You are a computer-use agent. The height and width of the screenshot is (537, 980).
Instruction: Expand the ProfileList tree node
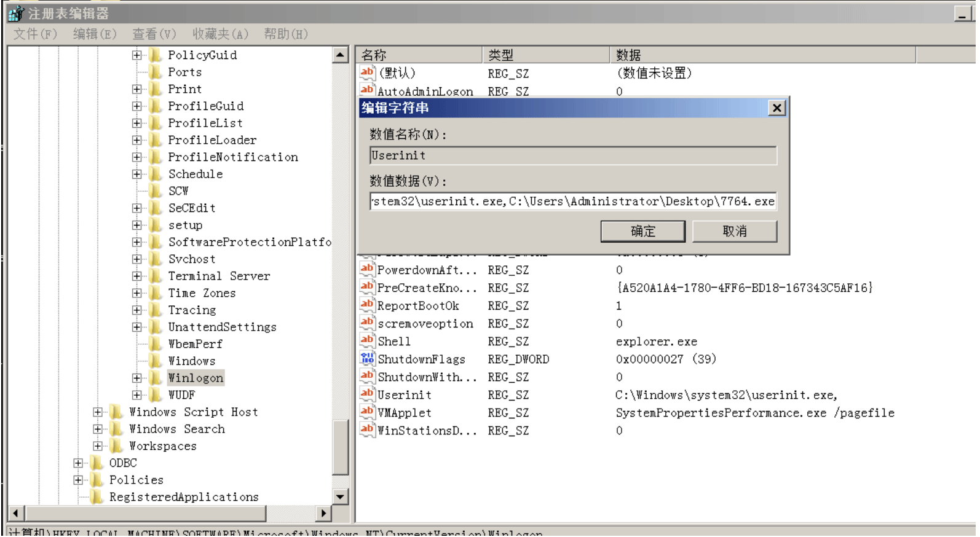pyautogui.click(x=136, y=123)
